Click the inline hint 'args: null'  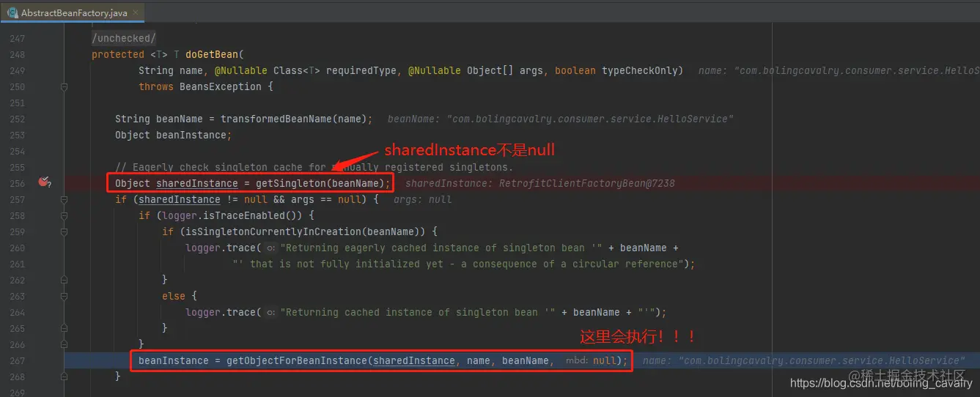(x=423, y=199)
